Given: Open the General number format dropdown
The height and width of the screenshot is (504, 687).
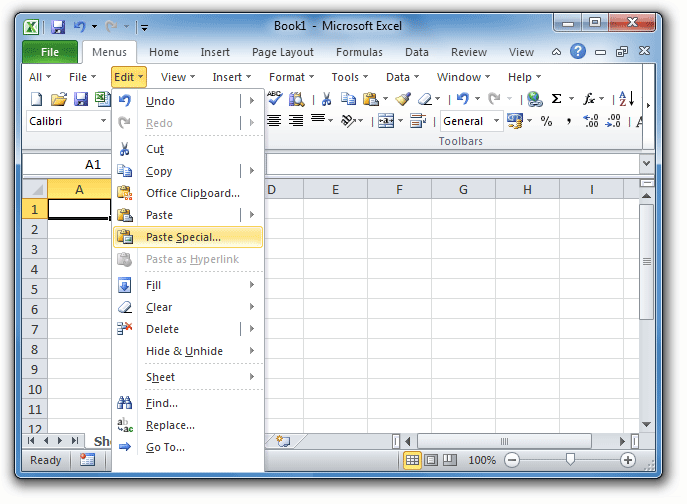Looking at the screenshot, I should (496, 121).
